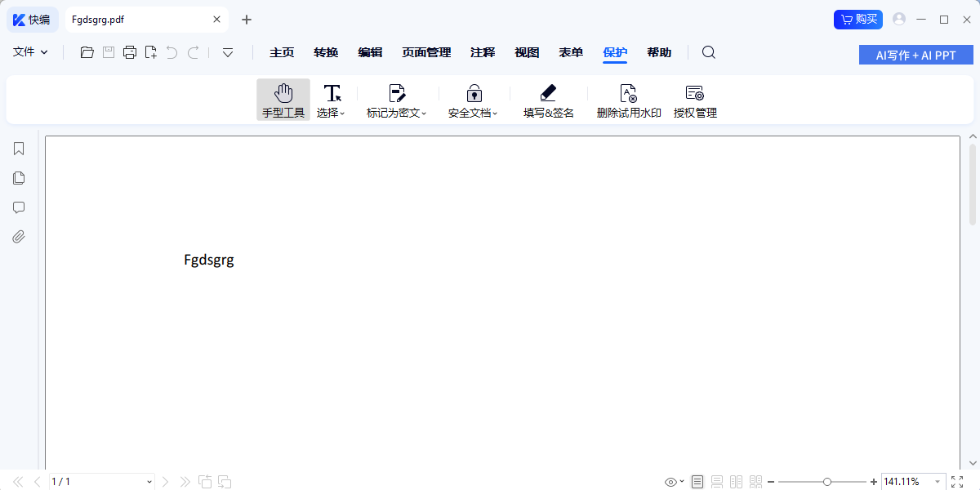Click the save disk icon

tap(109, 52)
